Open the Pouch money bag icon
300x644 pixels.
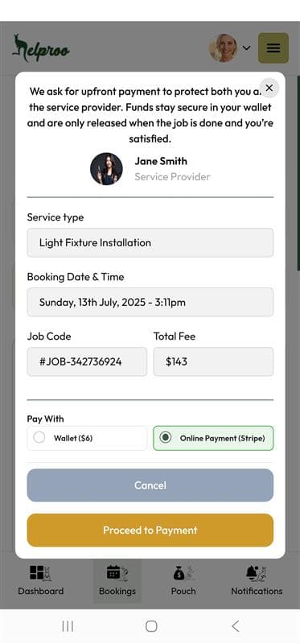[x=183, y=574]
